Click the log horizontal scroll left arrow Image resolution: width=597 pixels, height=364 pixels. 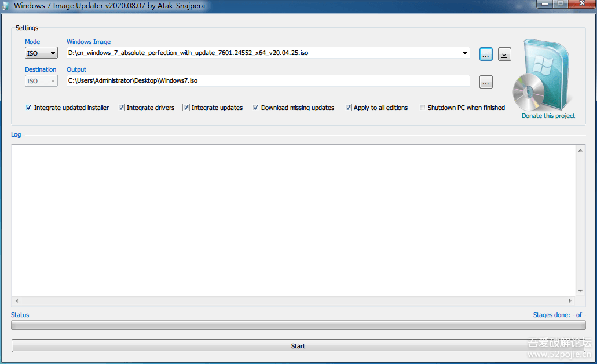17,300
